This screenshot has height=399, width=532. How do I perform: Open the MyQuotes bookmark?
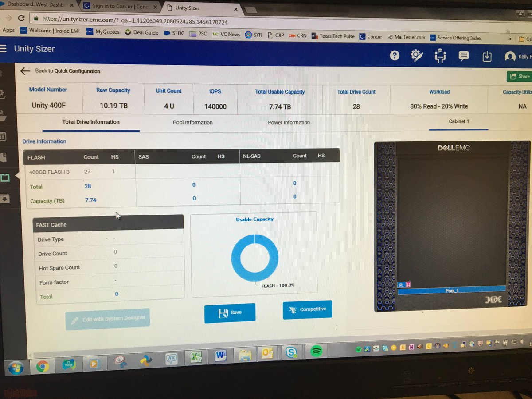[103, 32]
